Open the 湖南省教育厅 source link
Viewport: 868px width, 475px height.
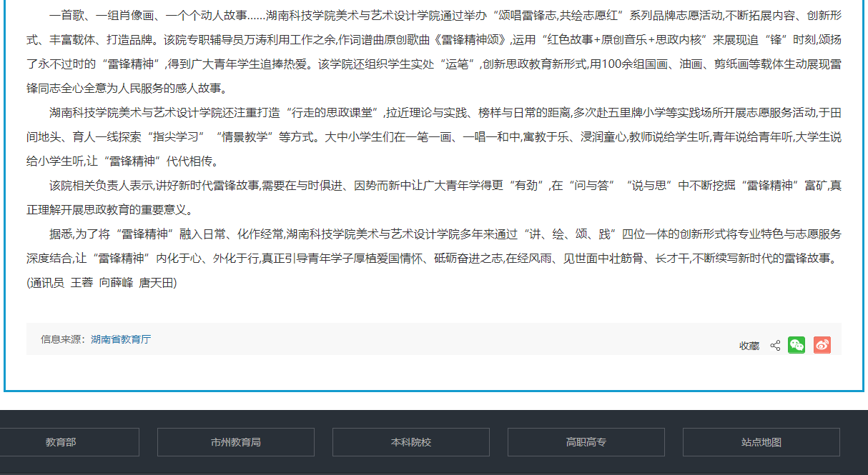pos(121,339)
